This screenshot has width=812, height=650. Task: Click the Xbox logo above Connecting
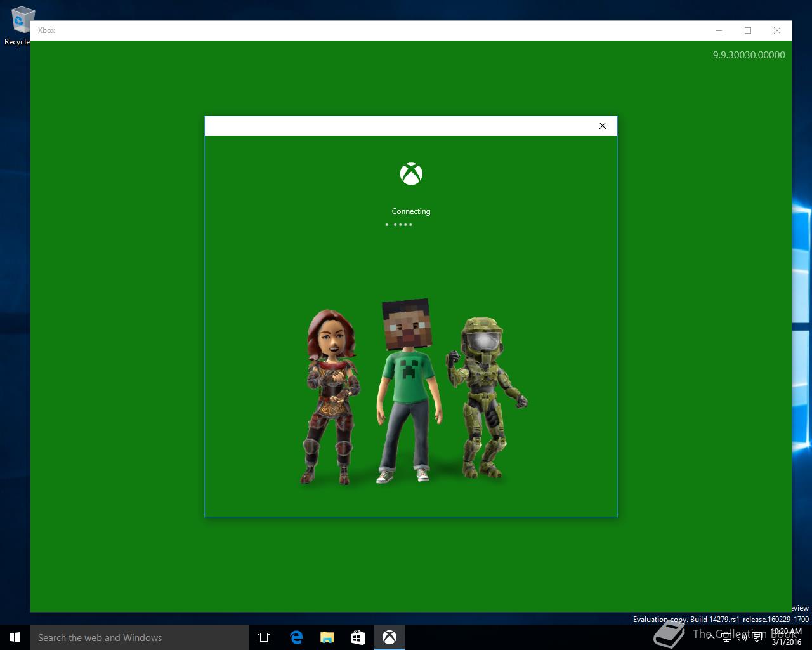[x=411, y=174]
